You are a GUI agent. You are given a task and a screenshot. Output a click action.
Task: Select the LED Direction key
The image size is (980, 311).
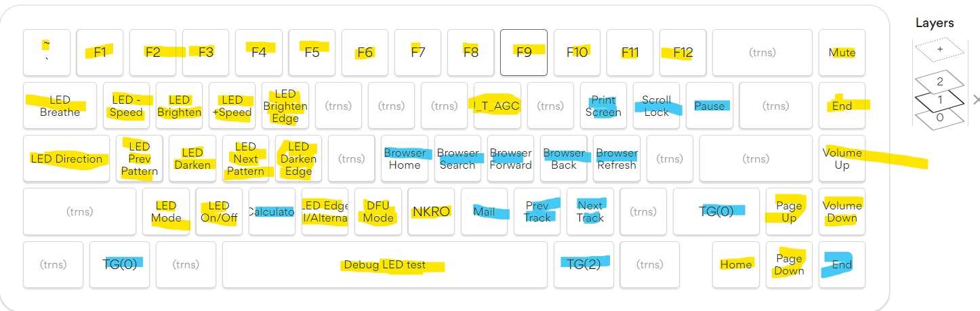pos(66,159)
